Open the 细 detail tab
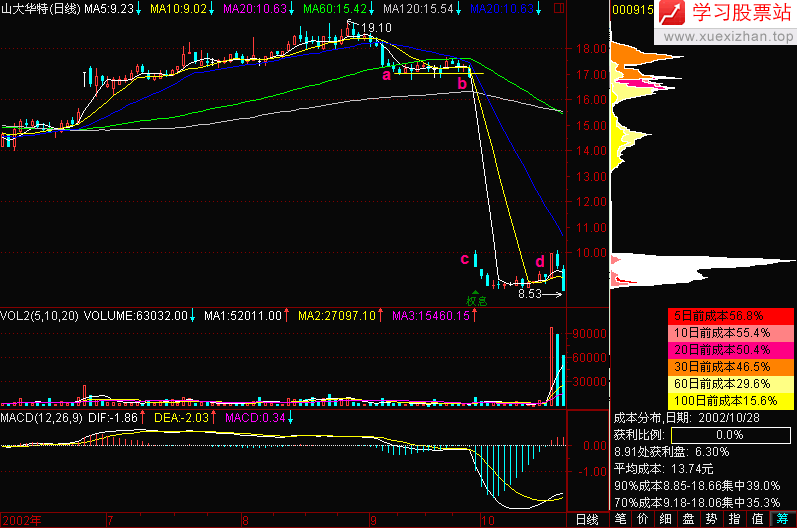Image resolution: width=797 pixels, height=528 pixels. pyautogui.click(x=665, y=519)
